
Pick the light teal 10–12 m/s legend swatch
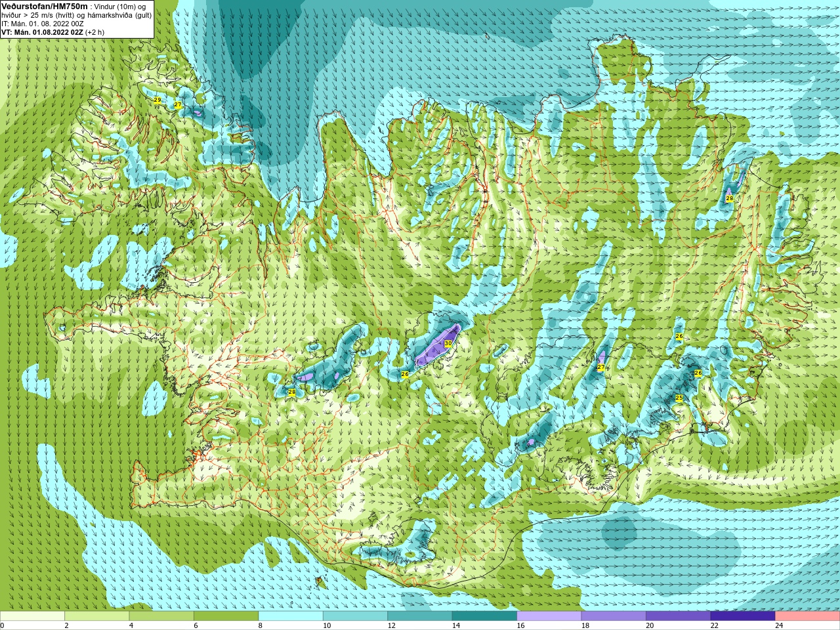pos(355,616)
